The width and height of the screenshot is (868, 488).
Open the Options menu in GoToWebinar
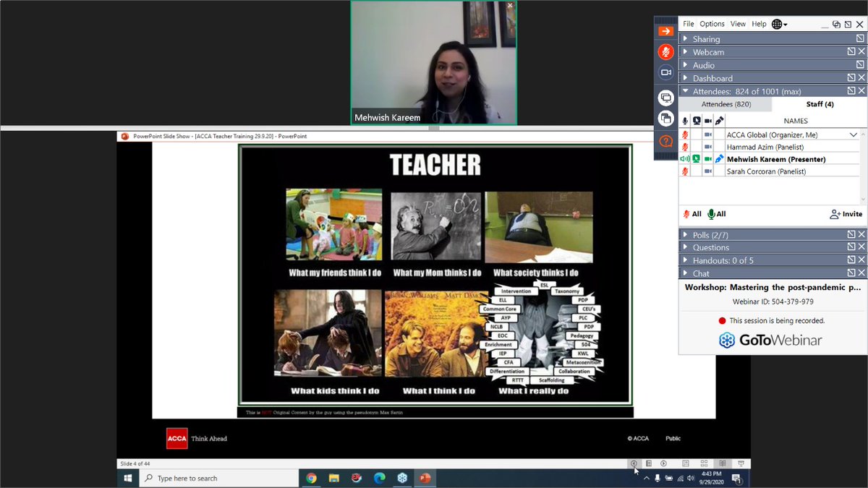tap(712, 24)
